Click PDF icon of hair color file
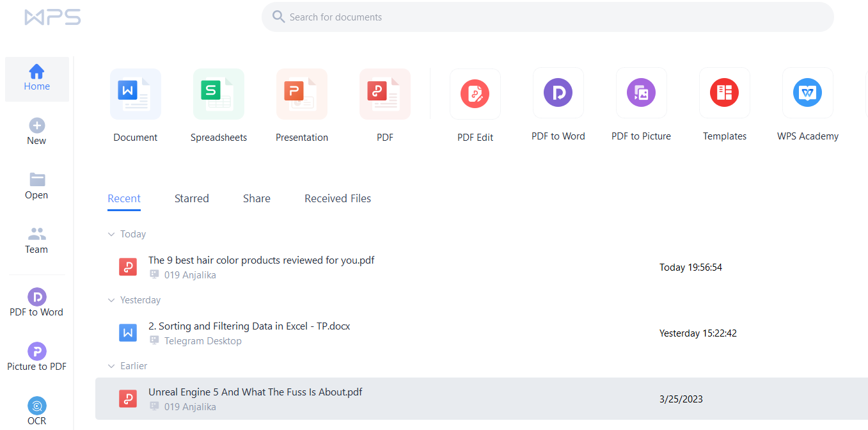This screenshot has width=868, height=430. pyautogui.click(x=128, y=267)
